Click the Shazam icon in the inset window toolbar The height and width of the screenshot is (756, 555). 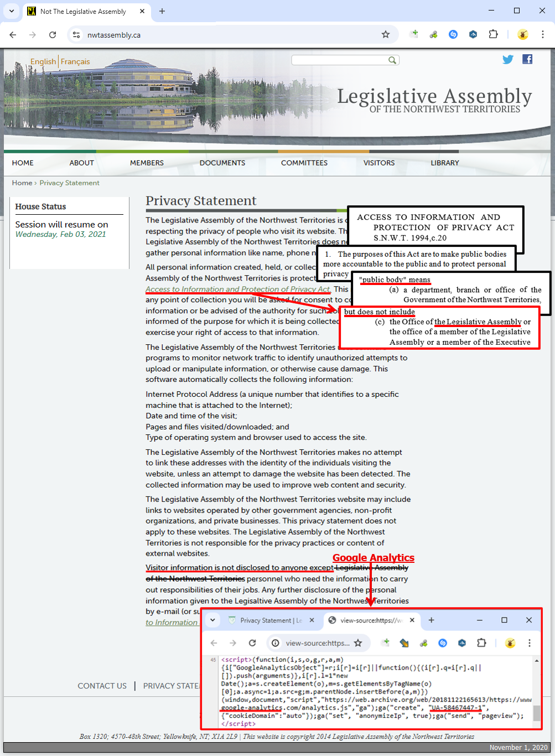(443, 643)
